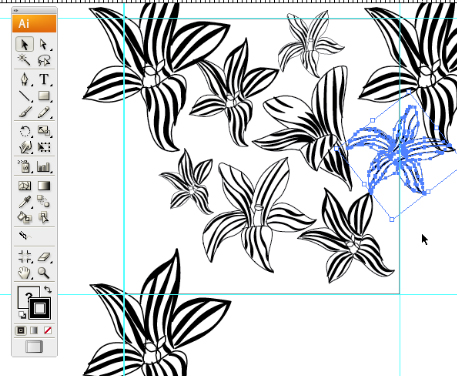Screen dimensions: 457x376
Task: Select the Paintbrush tool
Action: coord(24,112)
